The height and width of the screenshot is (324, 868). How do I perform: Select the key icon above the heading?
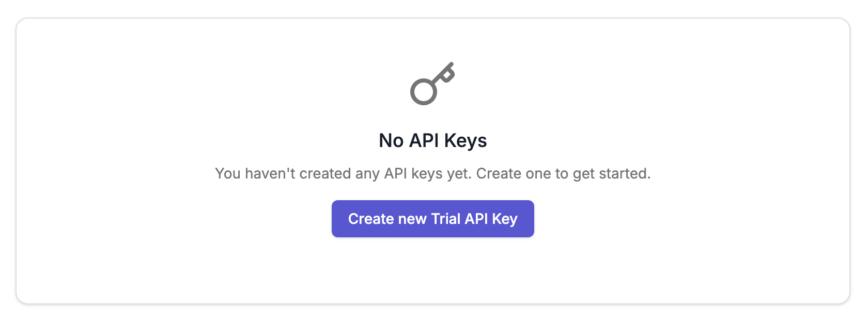point(432,84)
